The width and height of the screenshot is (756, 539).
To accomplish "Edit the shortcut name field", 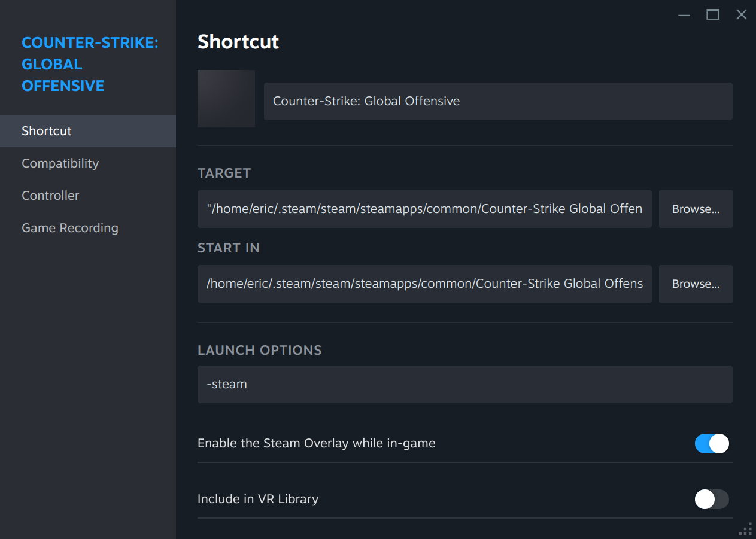I will [x=498, y=101].
